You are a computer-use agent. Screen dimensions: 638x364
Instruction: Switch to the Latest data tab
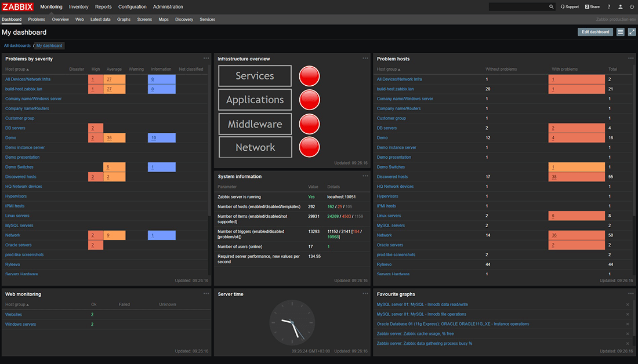pyautogui.click(x=100, y=20)
